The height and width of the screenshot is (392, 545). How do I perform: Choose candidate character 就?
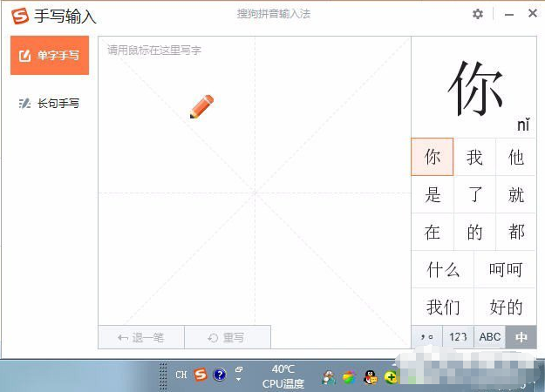[x=516, y=194]
